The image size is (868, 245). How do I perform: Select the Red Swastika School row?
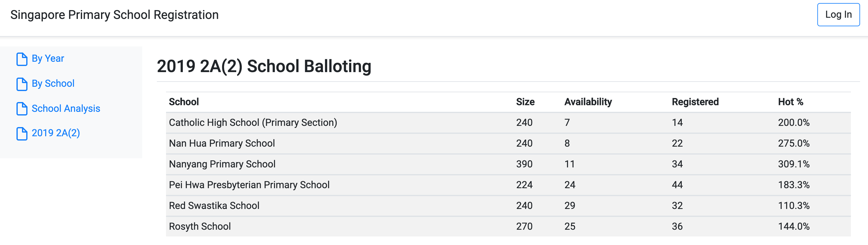214,206
